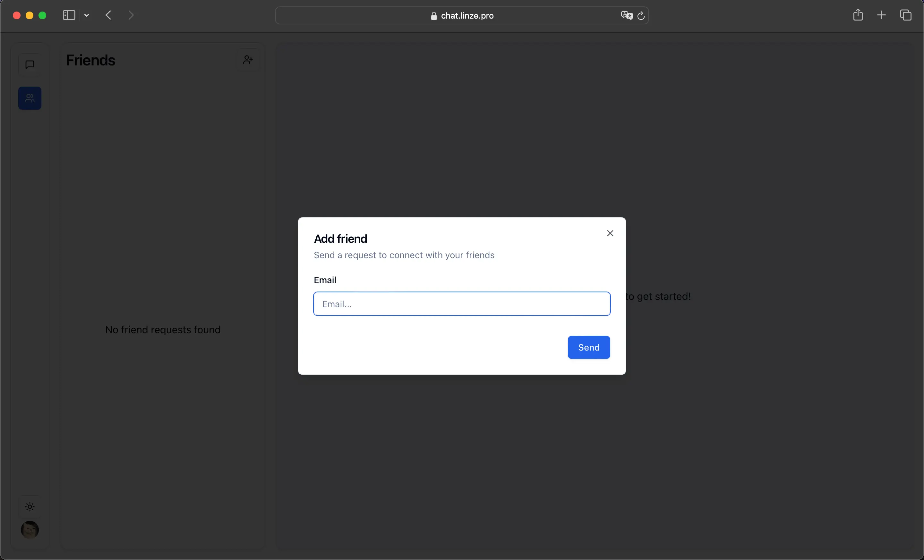Click the Email field label
The width and height of the screenshot is (924, 560).
(x=325, y=280)
